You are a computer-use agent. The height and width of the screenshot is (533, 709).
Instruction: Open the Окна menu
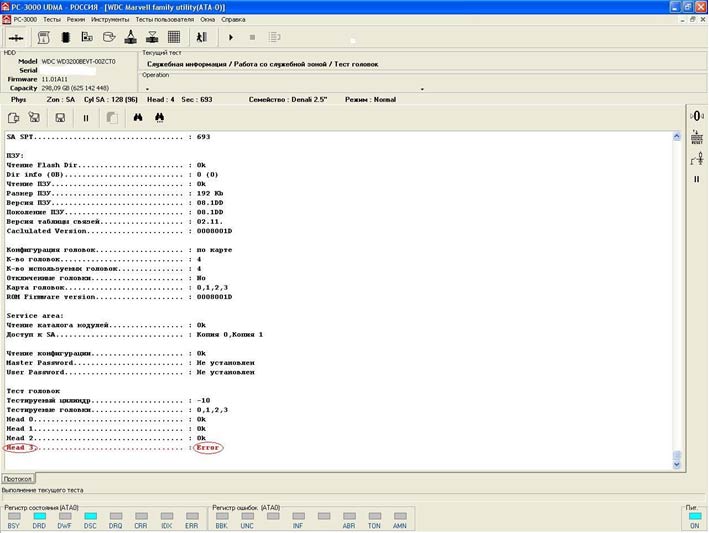(208, 20)
